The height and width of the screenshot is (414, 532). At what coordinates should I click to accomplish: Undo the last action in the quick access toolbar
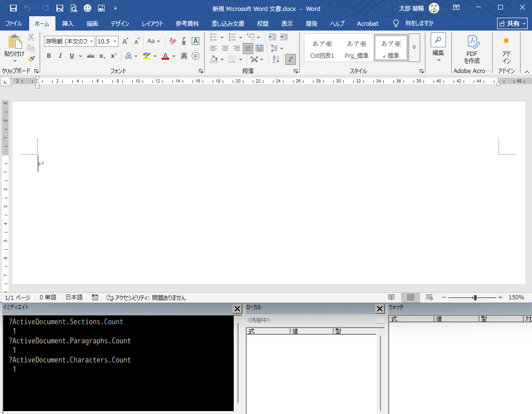click(x=27, y=8)
